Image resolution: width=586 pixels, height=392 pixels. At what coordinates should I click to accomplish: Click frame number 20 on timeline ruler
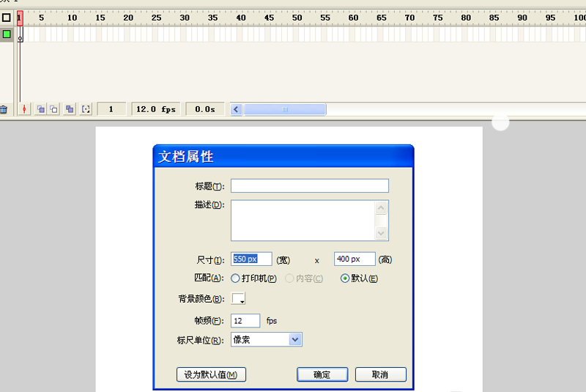[x=128, y=18]
